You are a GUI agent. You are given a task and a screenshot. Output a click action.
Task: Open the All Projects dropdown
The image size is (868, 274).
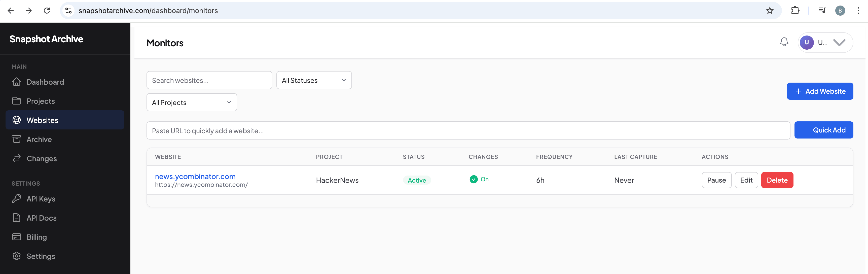(192, 102)
